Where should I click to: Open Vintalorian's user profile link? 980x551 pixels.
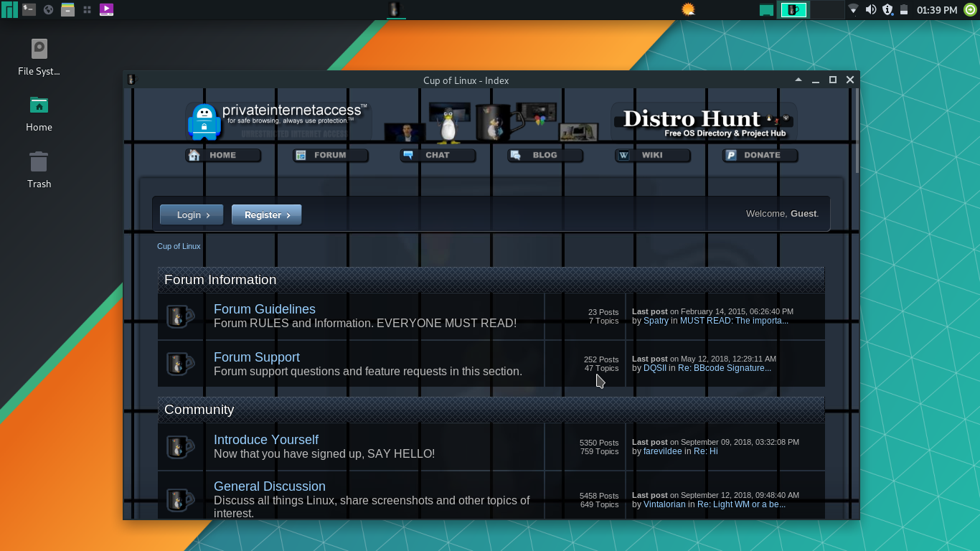pyautogui.click(x=664, y=504)
